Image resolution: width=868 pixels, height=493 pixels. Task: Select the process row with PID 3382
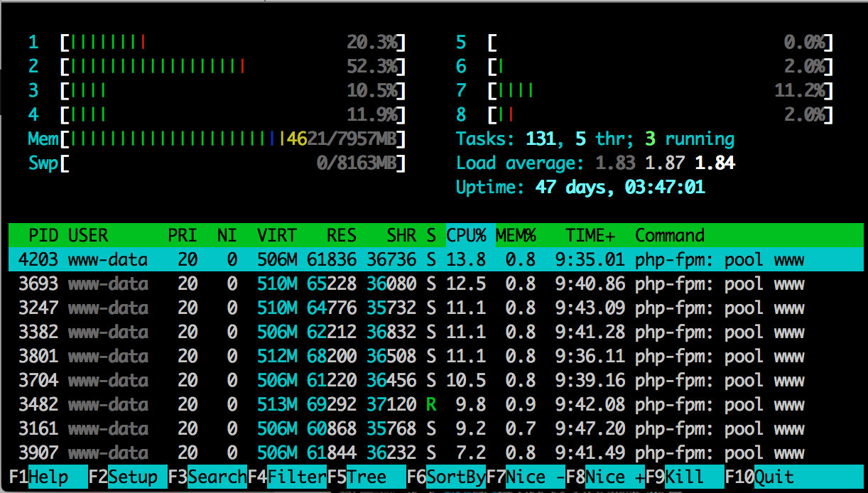[436, 332]
